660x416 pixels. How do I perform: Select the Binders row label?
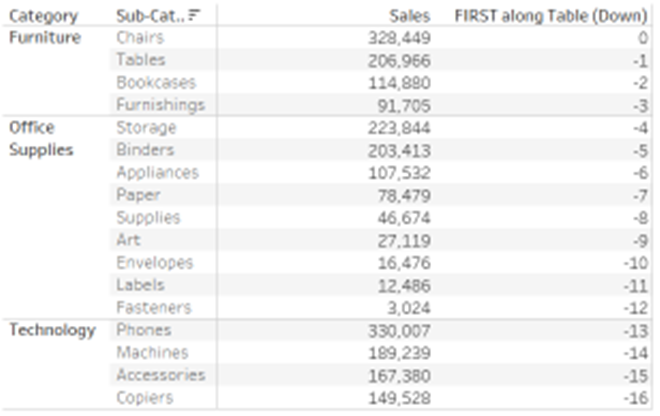(x=144, y=150)
